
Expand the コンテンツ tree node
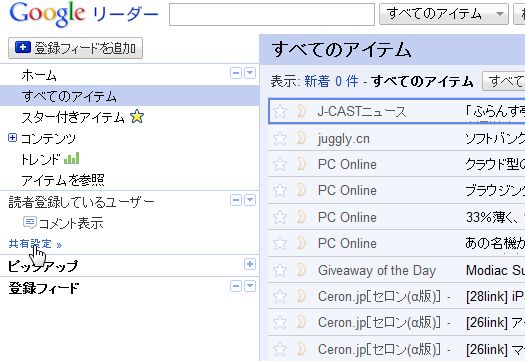12,138
